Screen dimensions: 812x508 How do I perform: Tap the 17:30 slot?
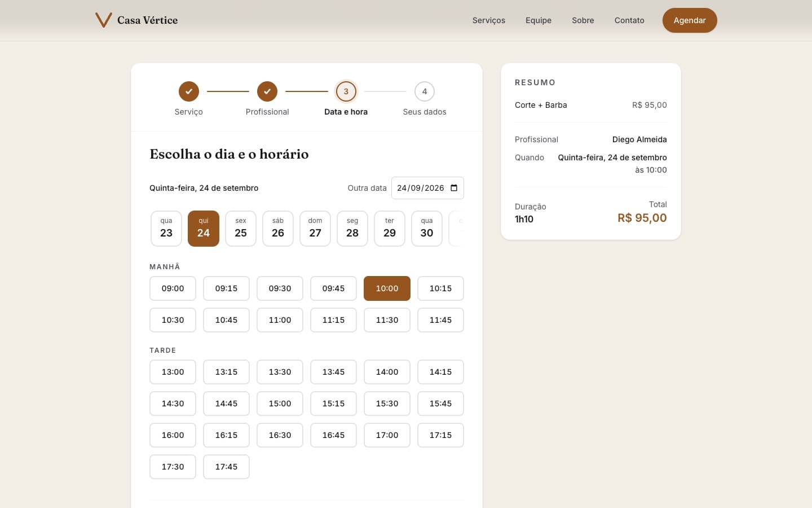point(173,467)
